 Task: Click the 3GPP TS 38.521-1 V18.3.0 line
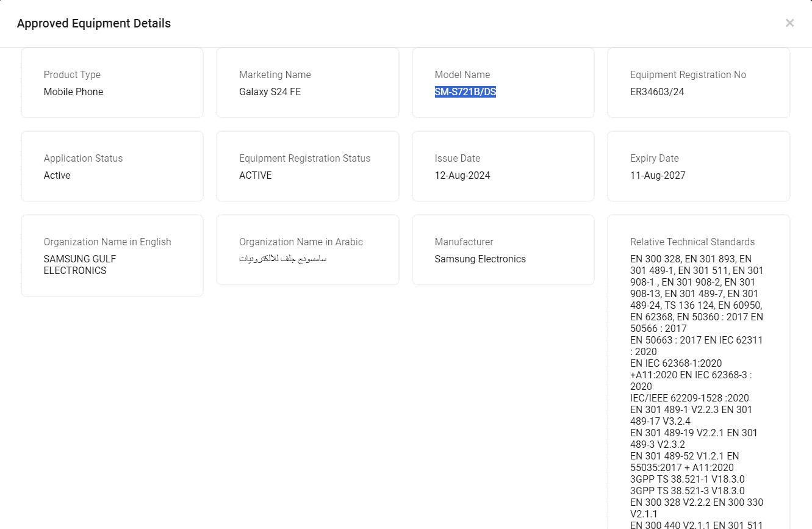click(687, 480)
